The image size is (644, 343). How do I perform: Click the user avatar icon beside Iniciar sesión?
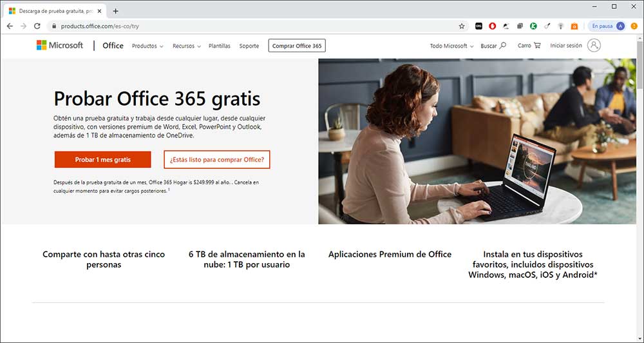click(594, 46)
